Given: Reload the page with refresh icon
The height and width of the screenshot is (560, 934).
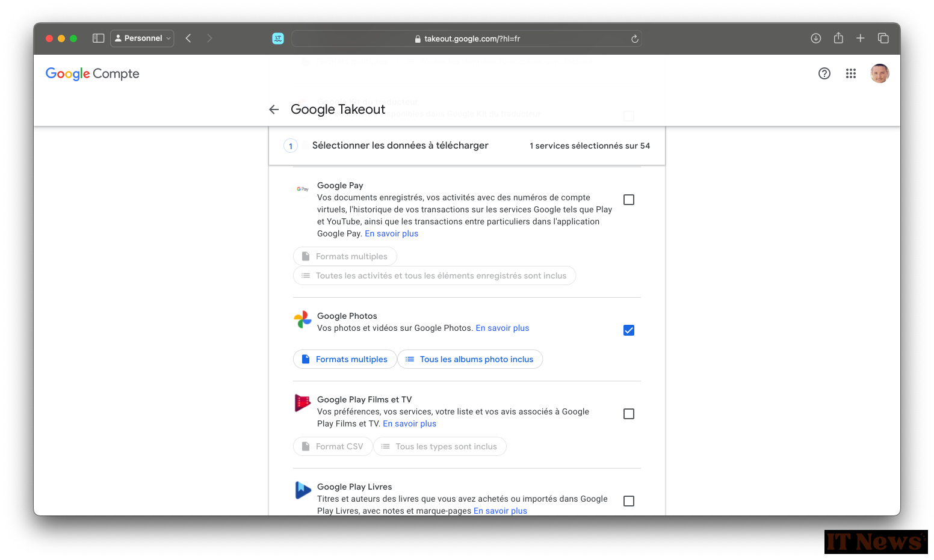Looking at the screenshot, I should coord(634,38).
